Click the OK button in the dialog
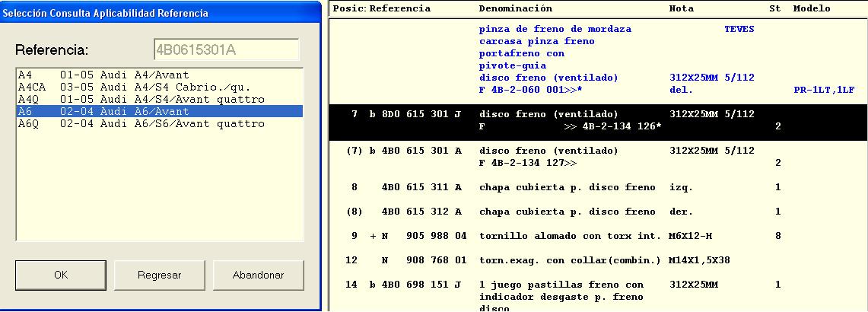The height and width of the screenshot is (312, 868). pyautogui.click(x=61, y=275)
